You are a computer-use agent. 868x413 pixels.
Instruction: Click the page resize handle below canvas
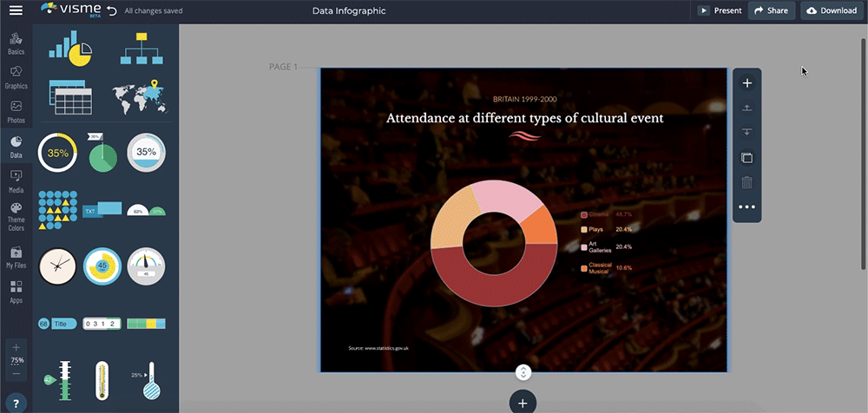523,372
